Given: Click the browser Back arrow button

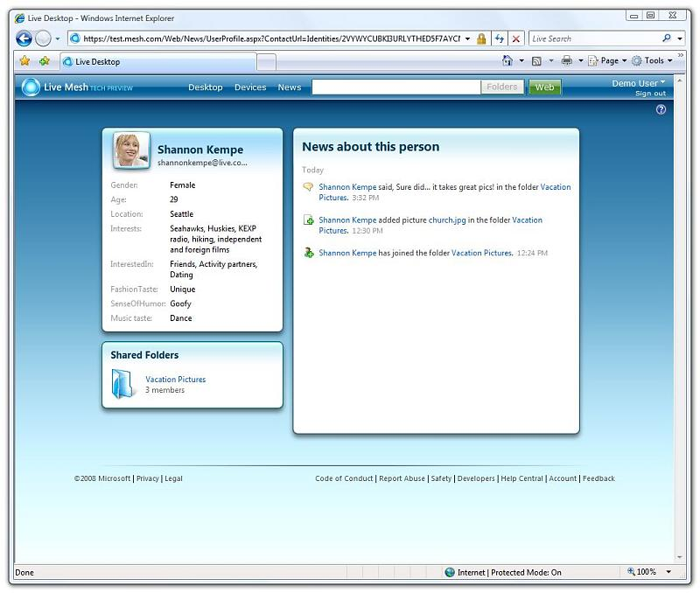Looking at the screenshot, I should tap(24, 38).
